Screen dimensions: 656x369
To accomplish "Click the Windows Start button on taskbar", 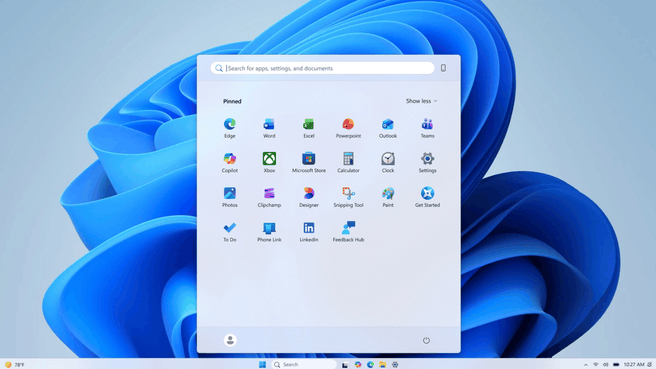I will point(262,364).
